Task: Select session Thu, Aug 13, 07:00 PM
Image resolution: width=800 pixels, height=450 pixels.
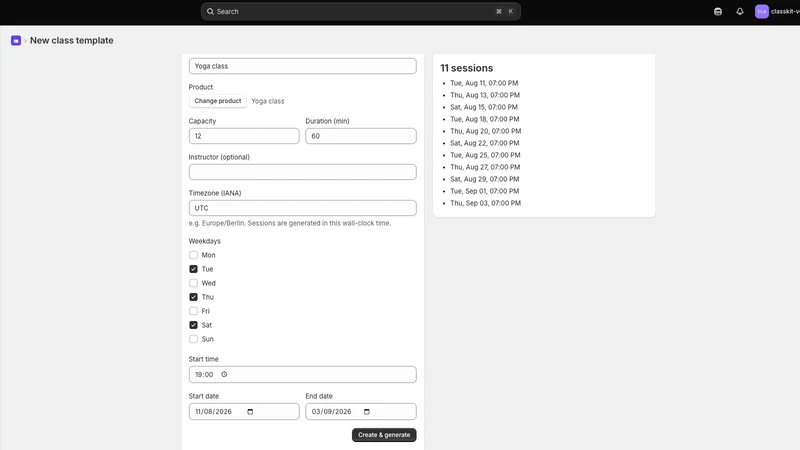Action: [485, 95]
